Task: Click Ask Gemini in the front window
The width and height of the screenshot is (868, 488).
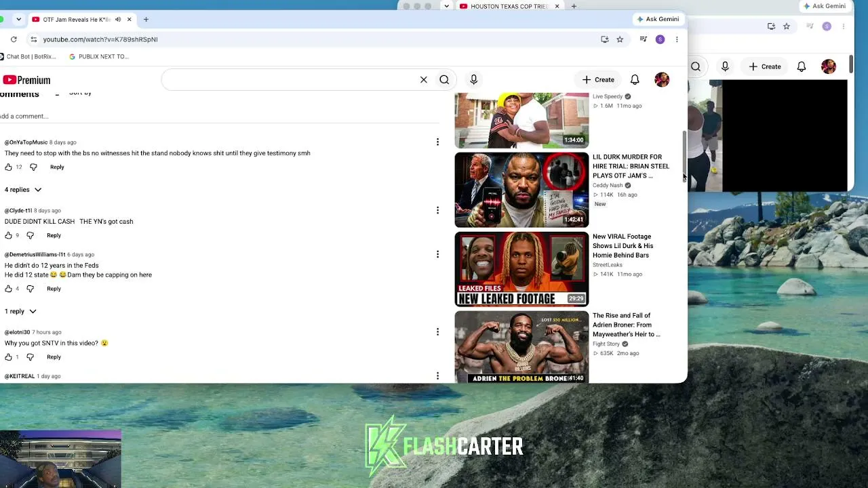Action: coord(657,19)
